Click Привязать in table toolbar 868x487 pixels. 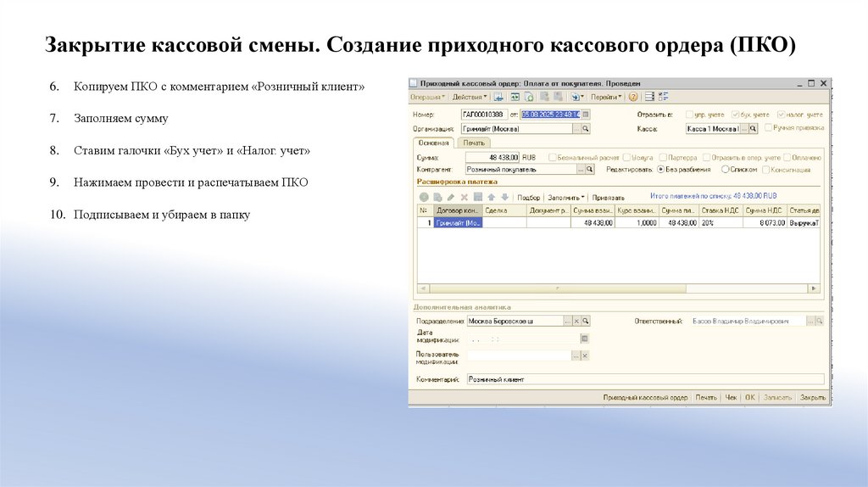(x=608, y=198)
